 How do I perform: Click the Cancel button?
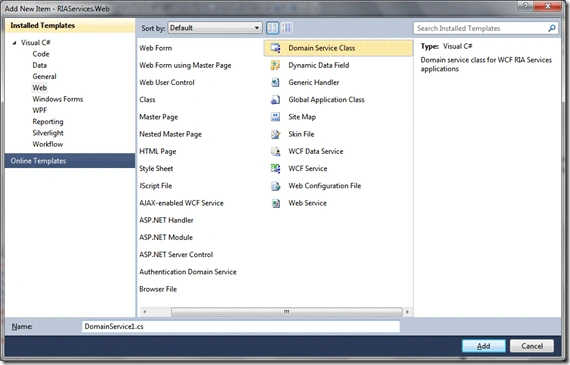pyautogui.click(x=532, y=346)
